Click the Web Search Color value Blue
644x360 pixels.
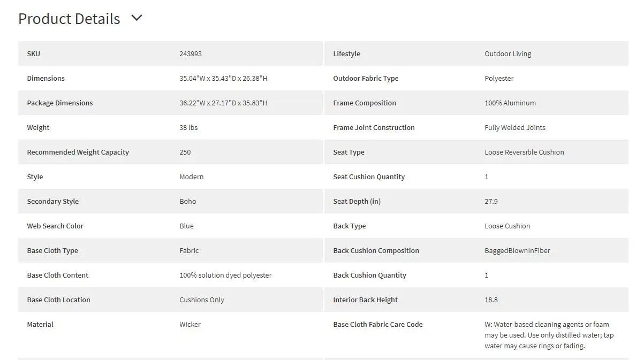pos(187,226)
